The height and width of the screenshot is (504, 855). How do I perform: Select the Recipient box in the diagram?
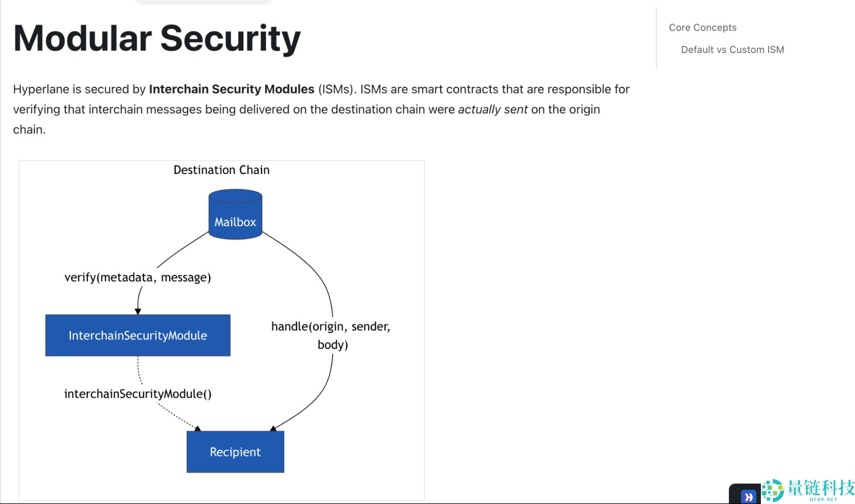click(x=235, y=452)
